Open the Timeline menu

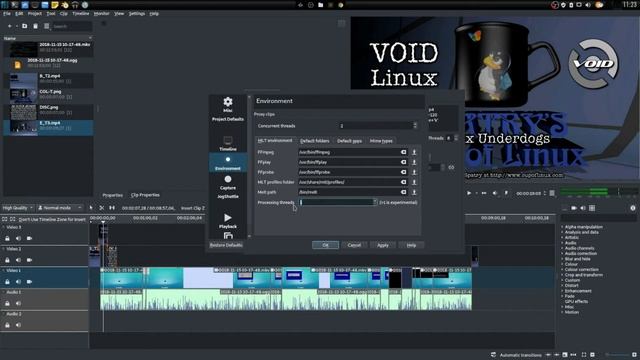[x=80, y=13]
